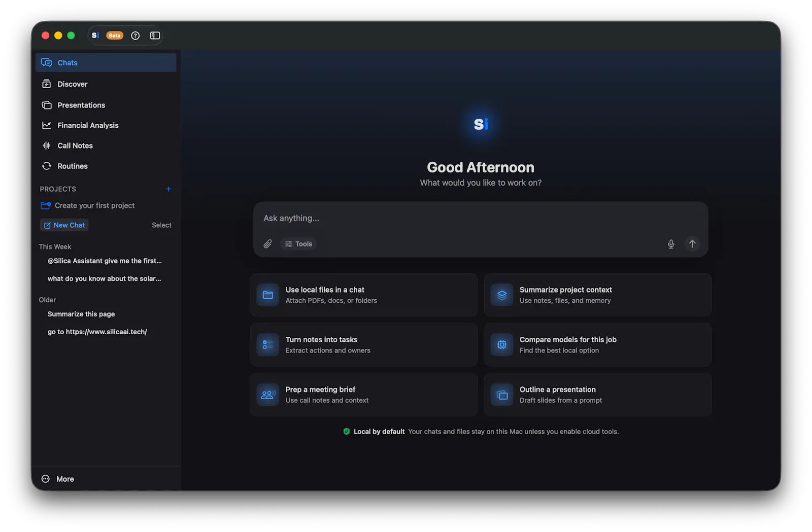The image size is (812, 532).
Task: Click the Ask anything input field
Action: [480, 218]
